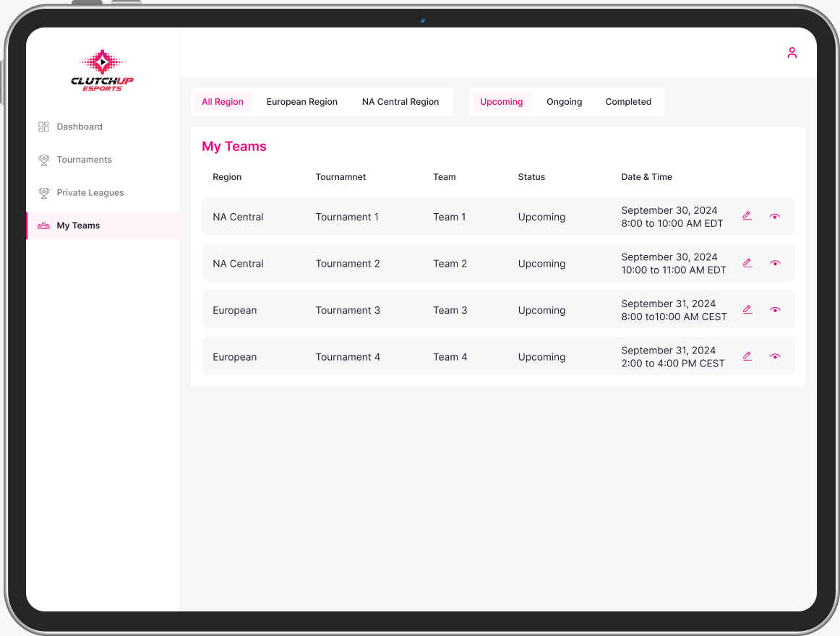Click the 8:00 to10:00 AM CEST time
840x636 pixels.
pyautogui.click(x=674, y=317)
